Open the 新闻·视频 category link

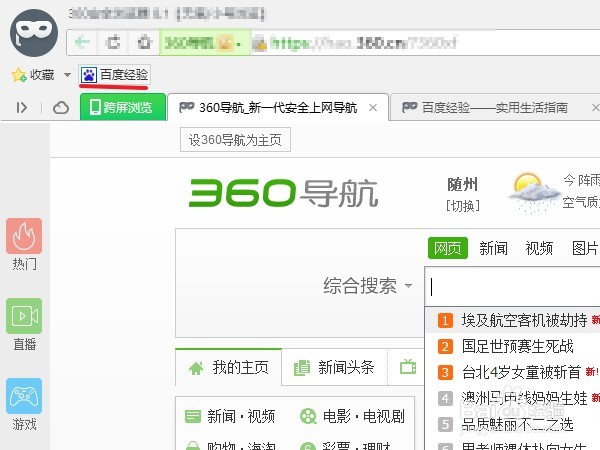point(241,416)
